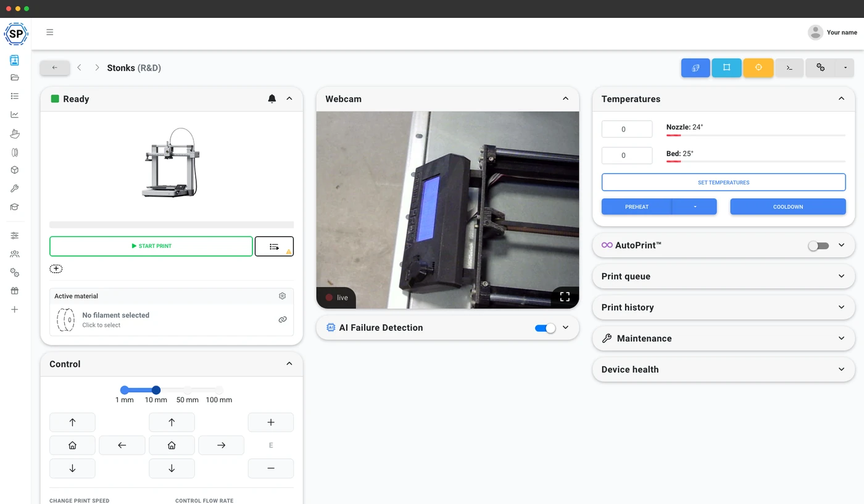
Task: Click the notification bell in Ready panel
Action: click(272, 99)
